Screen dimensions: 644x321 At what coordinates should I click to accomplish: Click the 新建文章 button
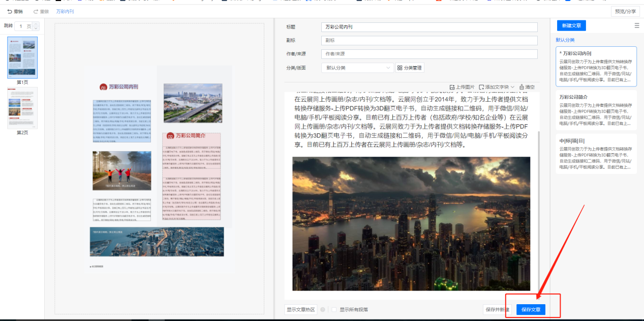[x=572, y=25]
